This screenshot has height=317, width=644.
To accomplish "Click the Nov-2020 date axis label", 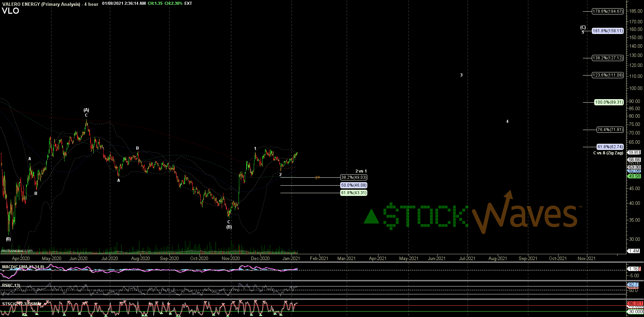I will [x=231, y=259].
